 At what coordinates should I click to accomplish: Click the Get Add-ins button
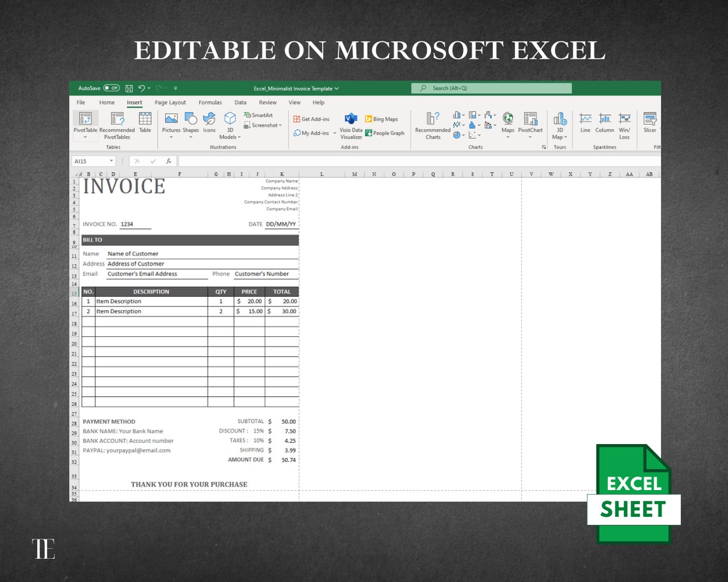tap(312, 119)
